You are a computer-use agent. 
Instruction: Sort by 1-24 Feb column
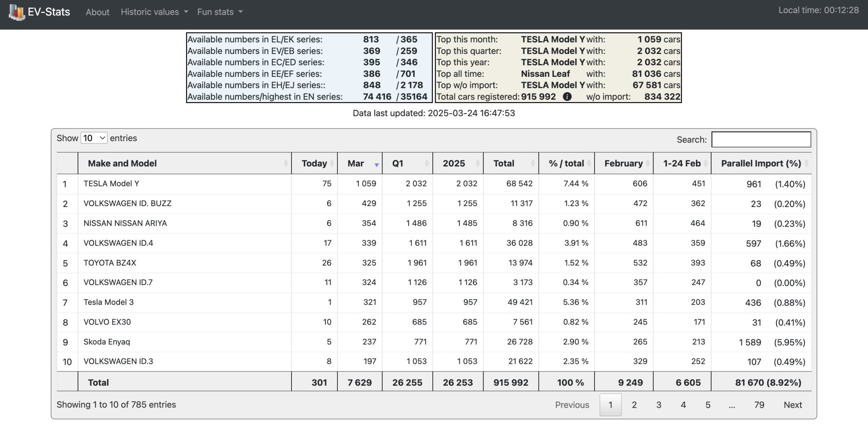tap(682, 163)
